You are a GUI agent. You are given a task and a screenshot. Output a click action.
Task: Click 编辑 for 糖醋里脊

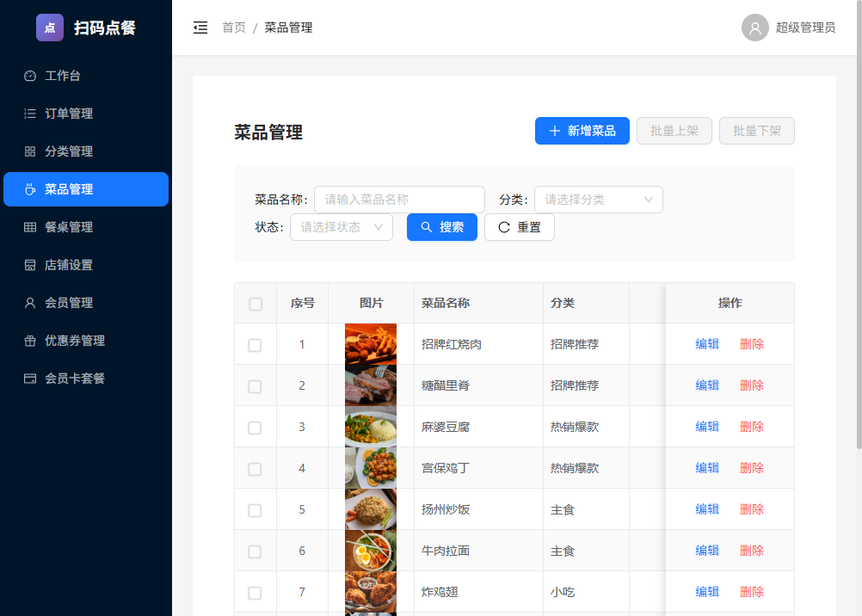[706, 385]
